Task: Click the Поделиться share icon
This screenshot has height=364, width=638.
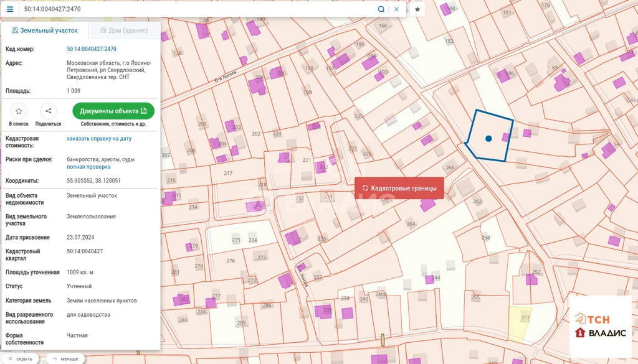Action: pos(48,111)
